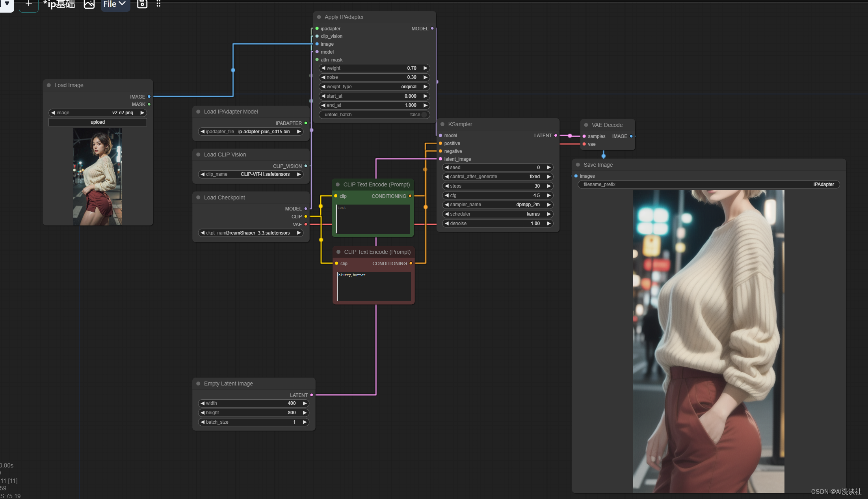This screenshot has height=499, width=868.
Task: Collapse the Apply IPAdapter node dot
Action: 319,17
